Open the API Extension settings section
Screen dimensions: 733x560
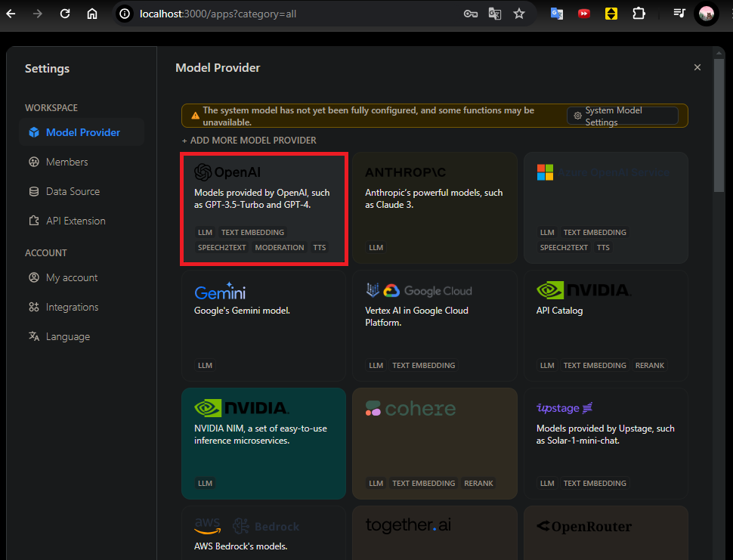click(x=82, y=221)
